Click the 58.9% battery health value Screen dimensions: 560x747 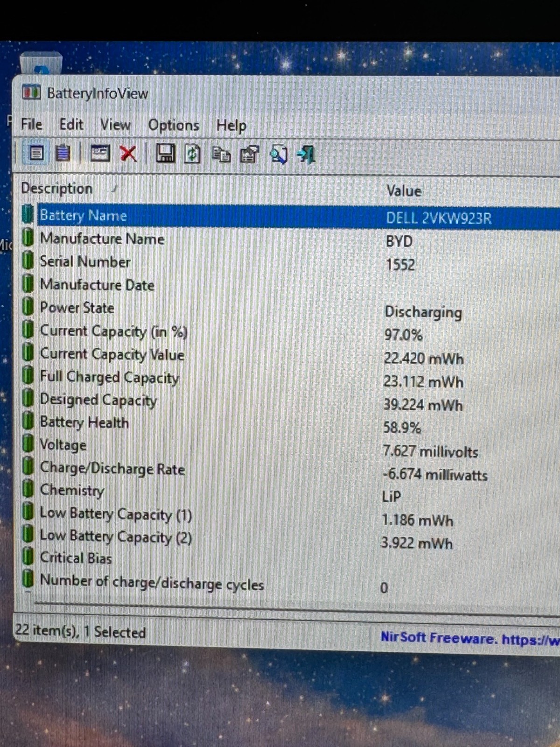[402, 427]
